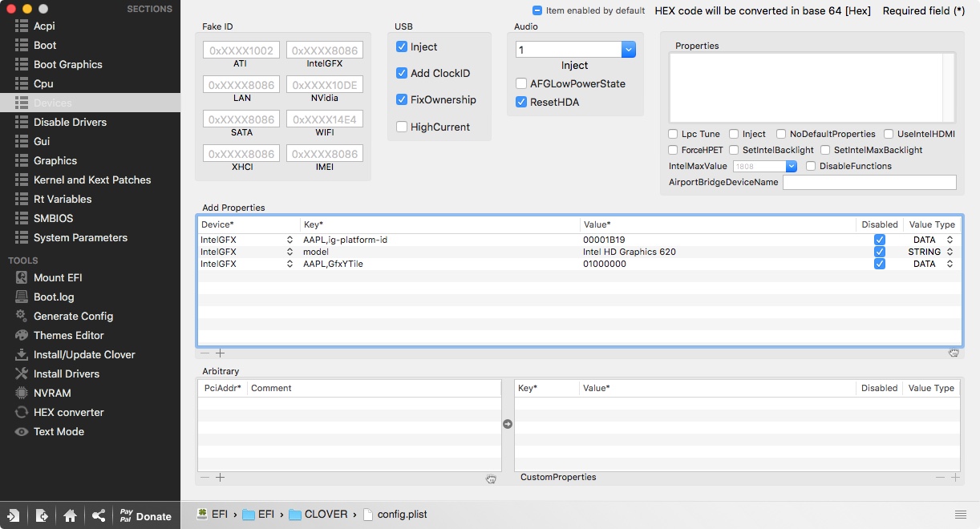The width and height of the screenshot is (980, 529).
Task: Toggle the AFGLowPowerState checkbox
Action: click(x=522, y=83)
